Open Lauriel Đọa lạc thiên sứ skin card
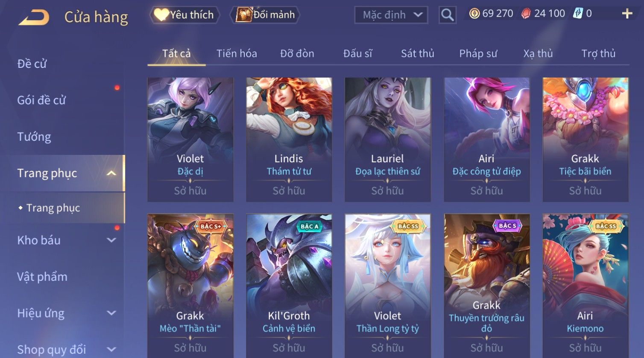Screen dimensions: 644x358 [388, 140]
